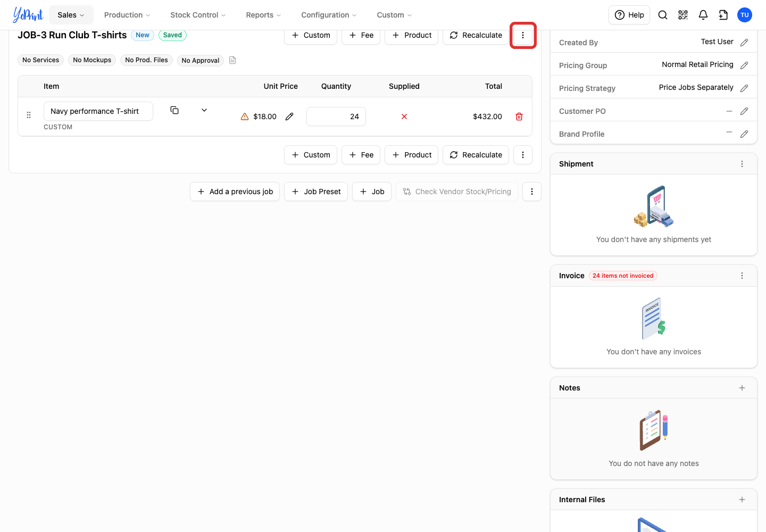The width and height of the screenshot is (766, 532).
Task: Open the job notes document icon
Action: (x=232, y=60)
